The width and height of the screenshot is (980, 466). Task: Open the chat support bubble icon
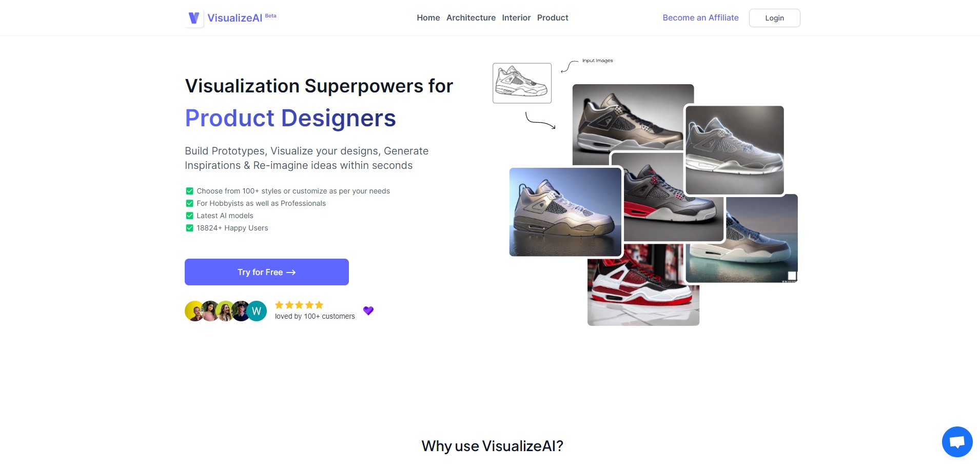point(957,442)
